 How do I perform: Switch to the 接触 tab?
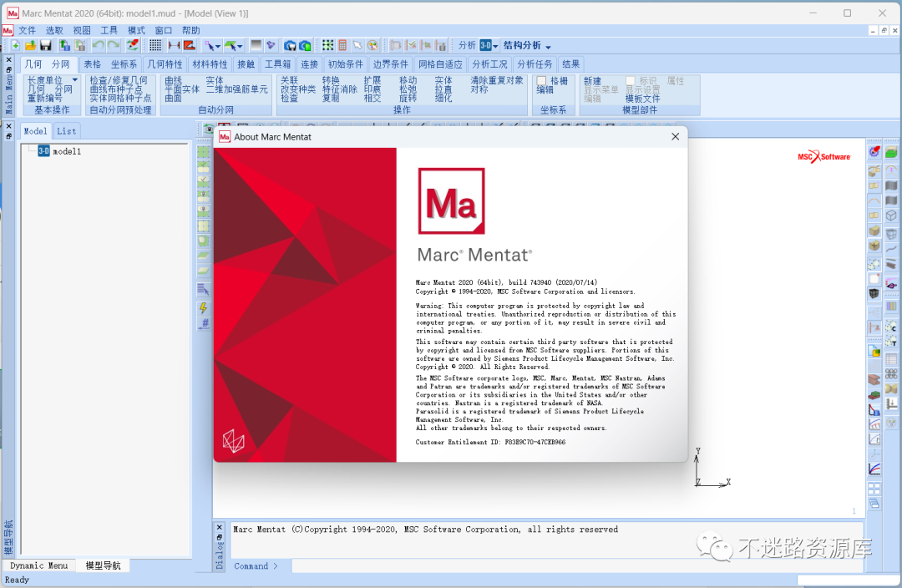click(246, 64)
